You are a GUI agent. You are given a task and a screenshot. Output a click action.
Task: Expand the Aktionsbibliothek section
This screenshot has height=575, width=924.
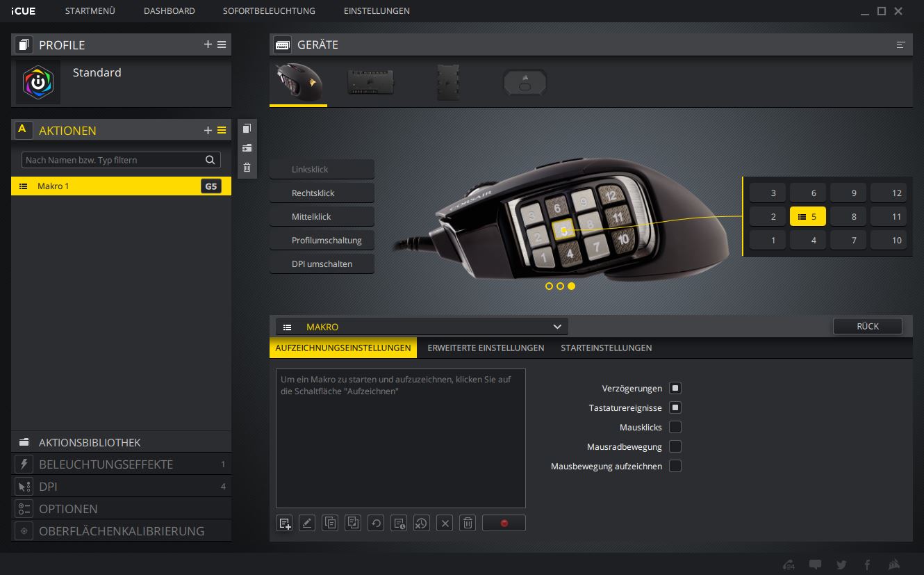click(x=121, y=442)
